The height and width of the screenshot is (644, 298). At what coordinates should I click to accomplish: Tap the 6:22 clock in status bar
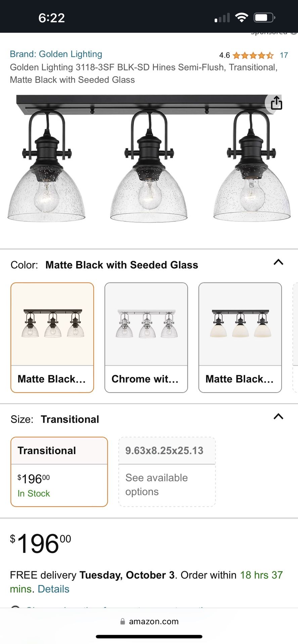point(51,18)
